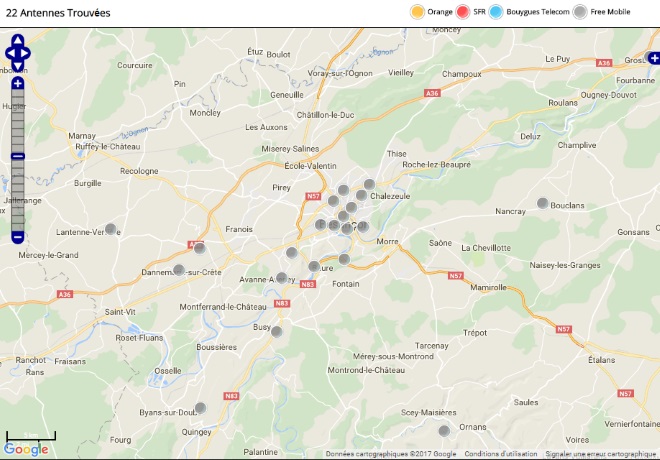Pan the map right with right arrow
Image resolution: width=660 pixels, height=460 pixels.
coord(25,53)
